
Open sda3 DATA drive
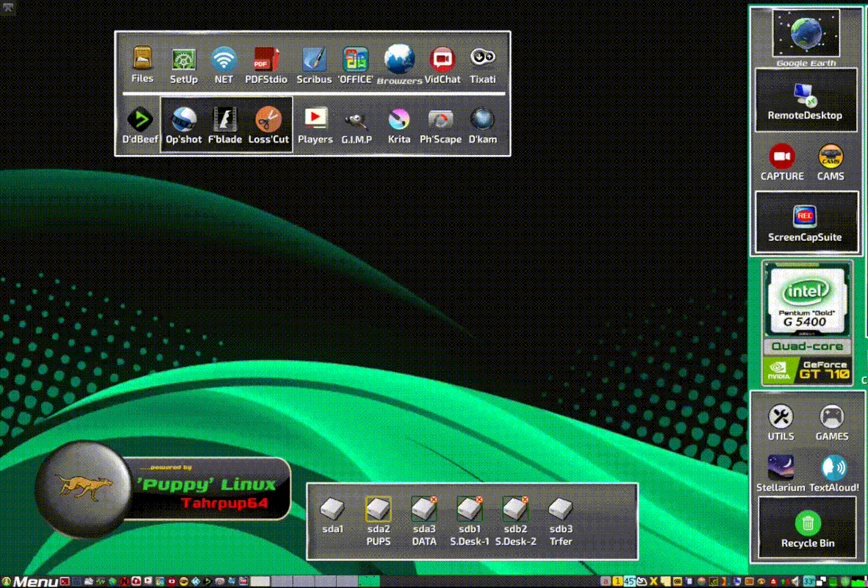click(x=424, y=509)
